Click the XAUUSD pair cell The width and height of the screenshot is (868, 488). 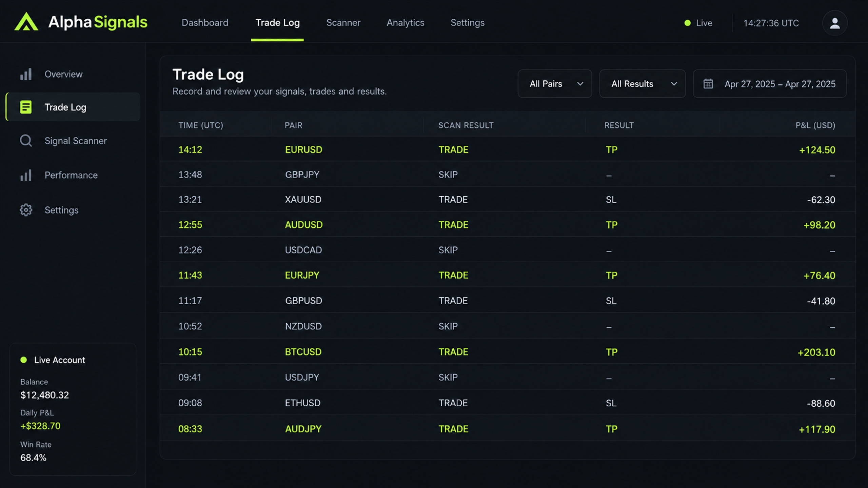[x=303, y=200]
